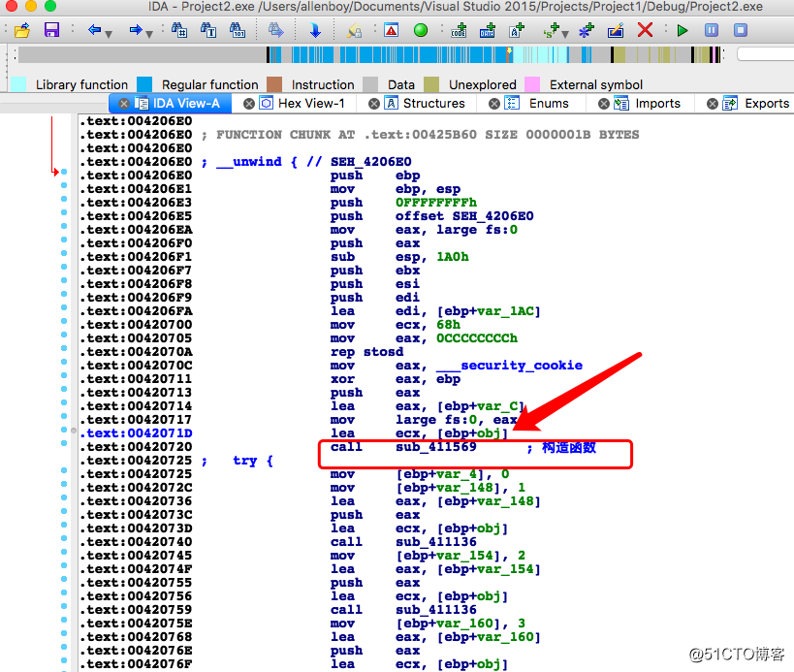This screenshot has width=794, height=672.
Task: Click the Regular function blue legend swatch
Action: (144, 84)
